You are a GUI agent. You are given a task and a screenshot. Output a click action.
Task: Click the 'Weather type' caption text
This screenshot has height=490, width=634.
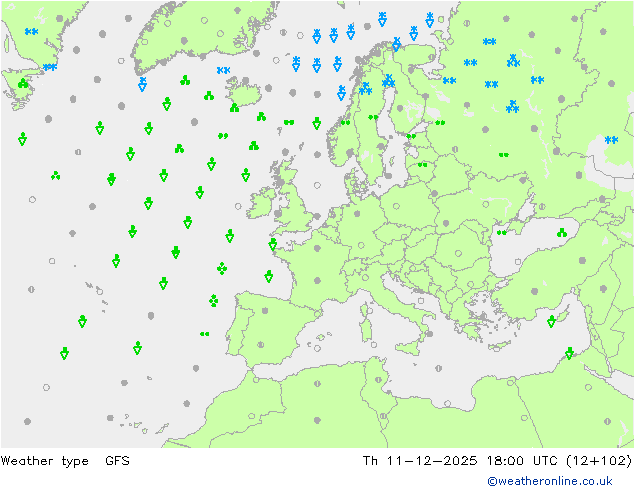coord(44,461)
